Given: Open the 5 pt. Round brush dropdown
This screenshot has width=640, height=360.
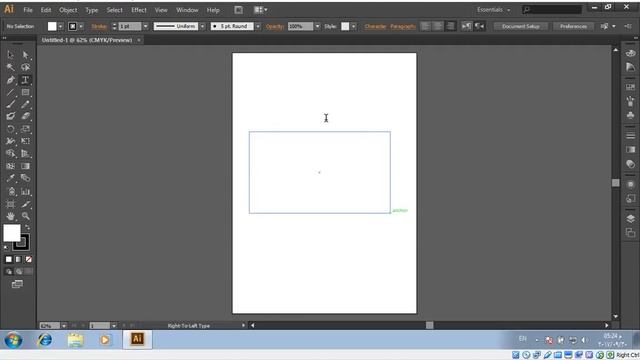Looking at the screenshot, I should pos(258,27).
